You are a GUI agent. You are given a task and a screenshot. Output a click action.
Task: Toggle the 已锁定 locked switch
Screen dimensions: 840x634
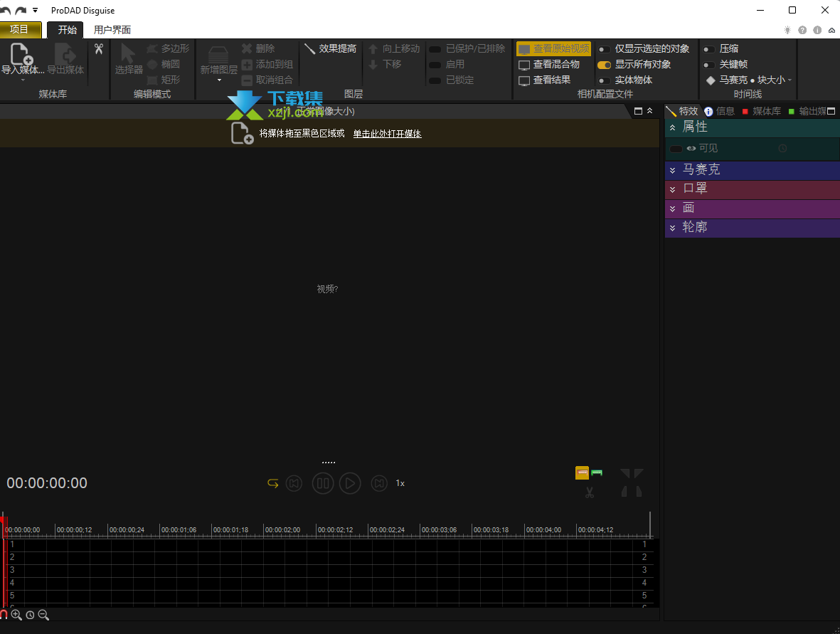click(x=435, y=80)
